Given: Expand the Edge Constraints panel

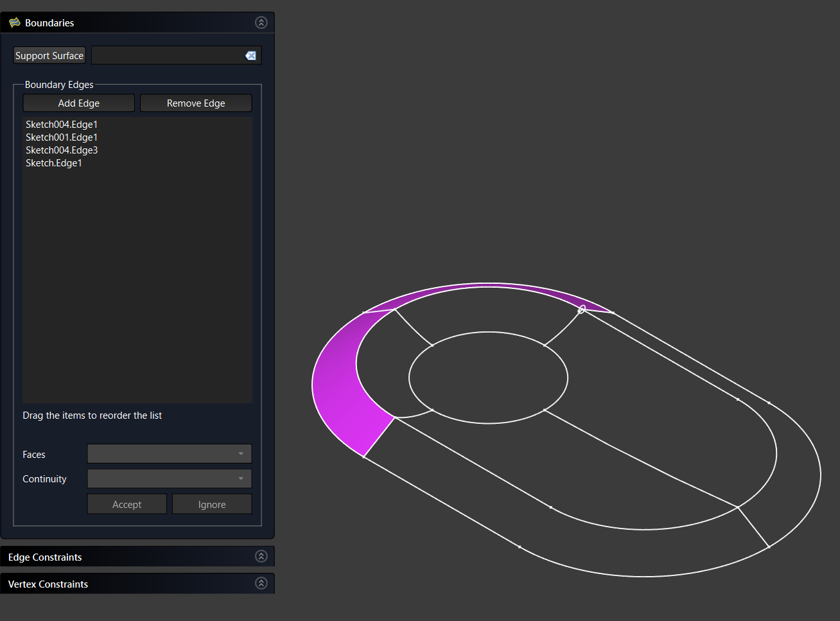Looking at the screenshot, I should click(x=261, y=556).
